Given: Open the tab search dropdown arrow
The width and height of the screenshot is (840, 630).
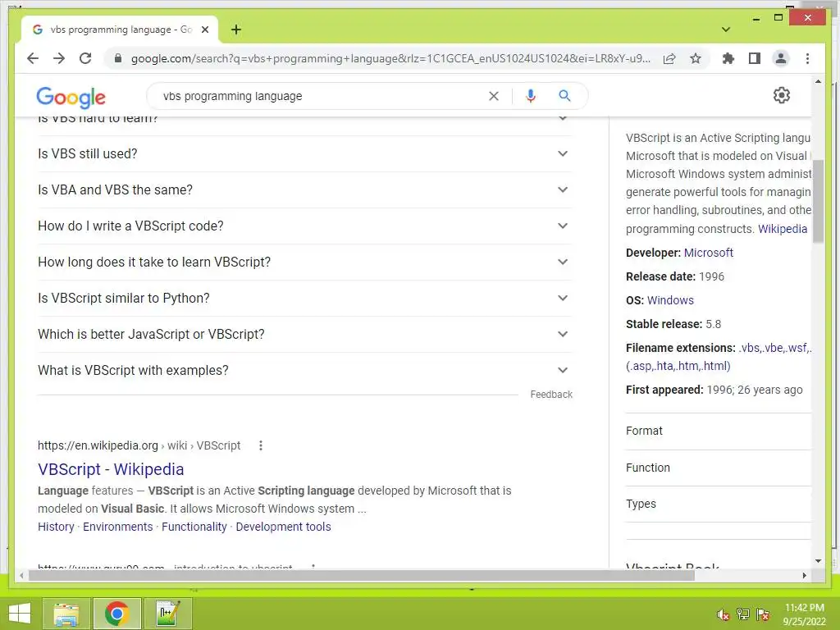Looking at the screenshot, I should [725, 30].
